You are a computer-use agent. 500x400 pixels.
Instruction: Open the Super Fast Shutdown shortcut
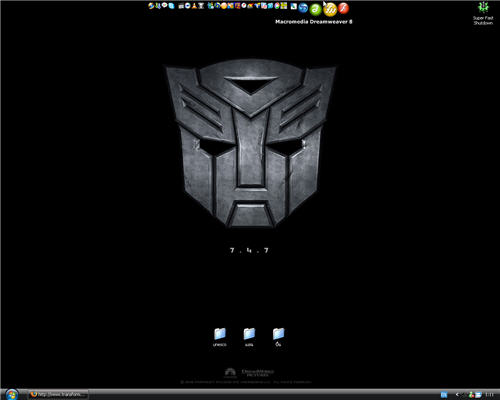pyautogui.click(x=483, y=13)
